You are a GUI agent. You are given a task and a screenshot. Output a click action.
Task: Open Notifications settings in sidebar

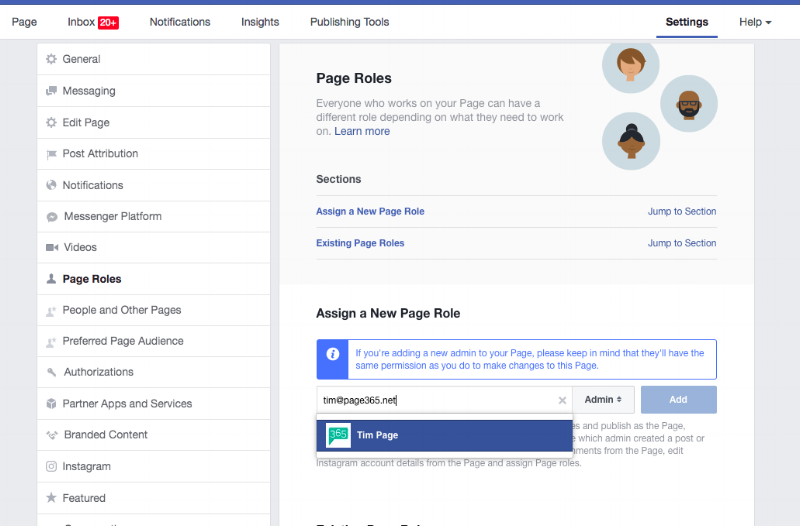154,185
